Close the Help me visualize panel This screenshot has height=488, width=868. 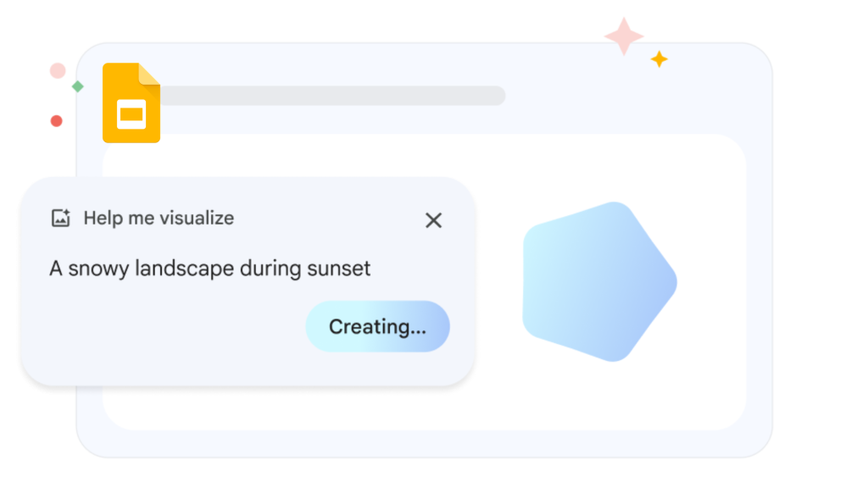pyautogui.click(x=433, y=220)
